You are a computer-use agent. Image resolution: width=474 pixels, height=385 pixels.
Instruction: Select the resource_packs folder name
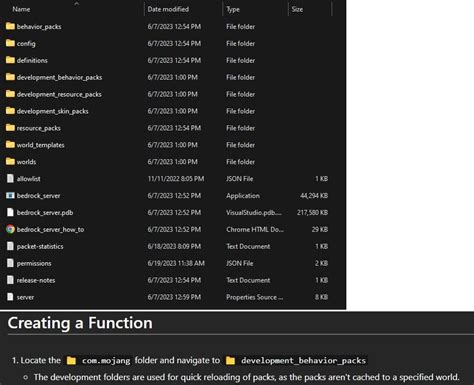39,128
